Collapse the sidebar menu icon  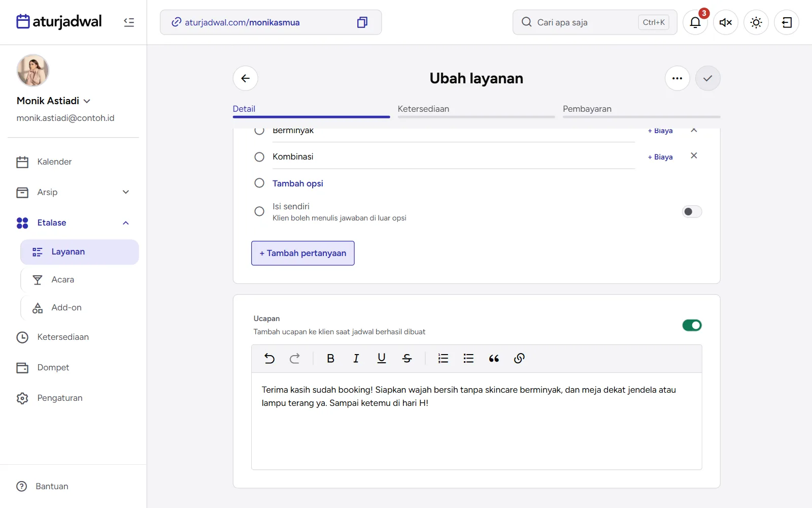click(x=129, y=22)
